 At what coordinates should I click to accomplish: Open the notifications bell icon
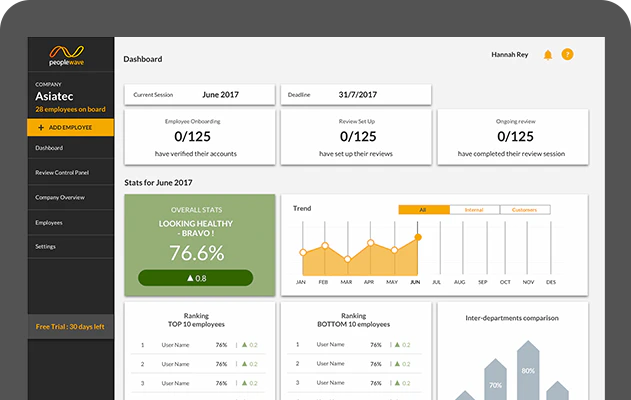(548, 55)
